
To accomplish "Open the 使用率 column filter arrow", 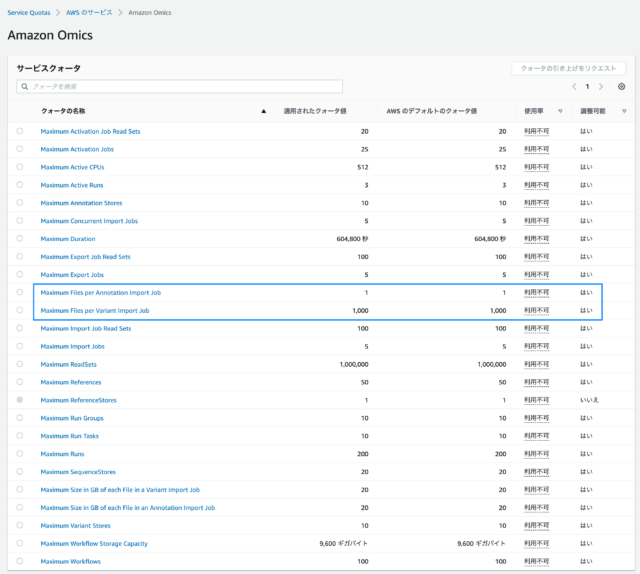I will 560,111.
